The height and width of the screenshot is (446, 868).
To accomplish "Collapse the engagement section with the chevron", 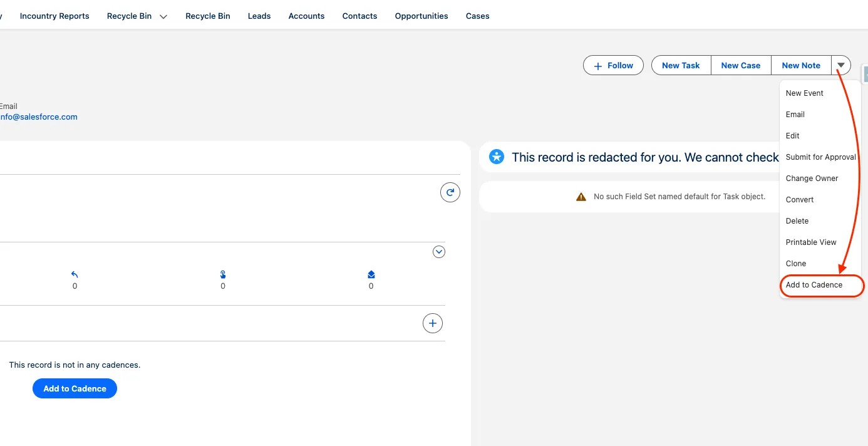I will coord(439,252).
